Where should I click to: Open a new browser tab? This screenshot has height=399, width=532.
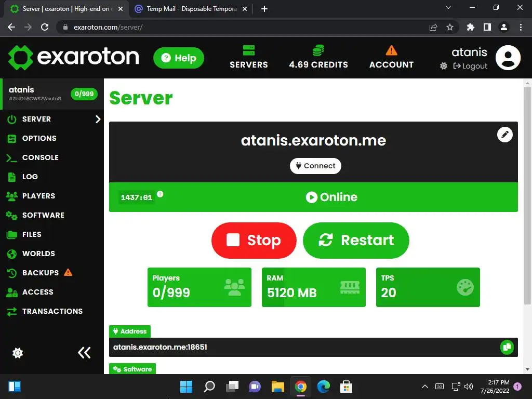(x=264, y=9)
